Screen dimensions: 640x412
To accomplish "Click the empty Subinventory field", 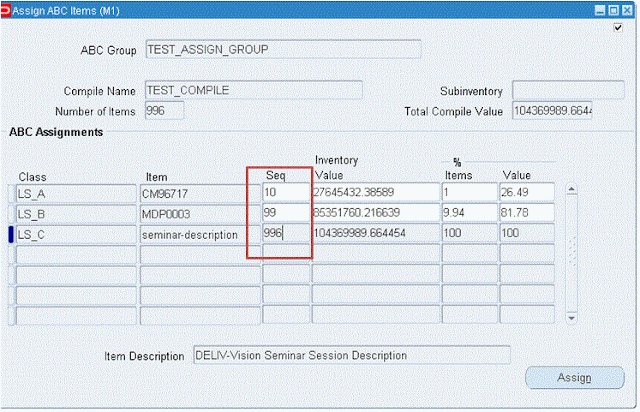I will (x=568, y=90).
